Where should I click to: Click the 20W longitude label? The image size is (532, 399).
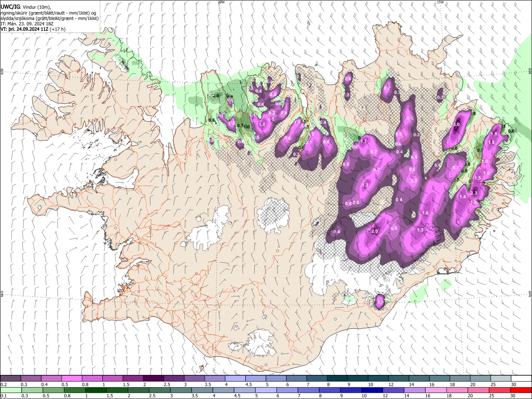click(221, 2)
